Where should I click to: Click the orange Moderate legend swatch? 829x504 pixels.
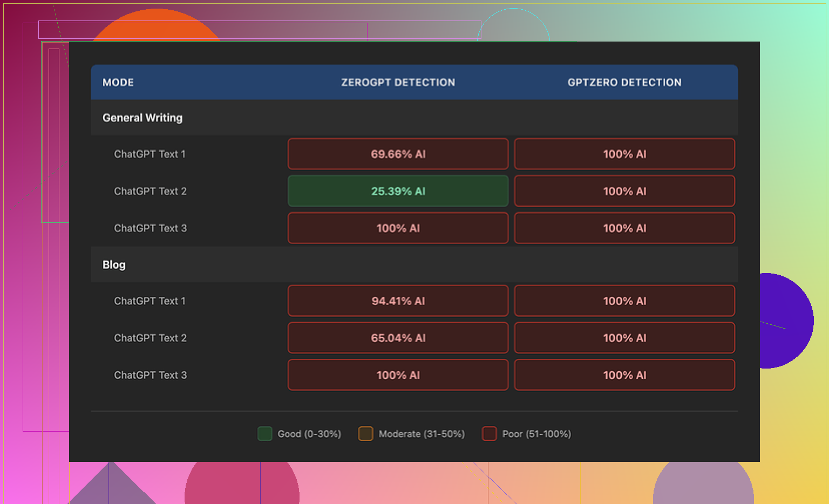(365, 434)
